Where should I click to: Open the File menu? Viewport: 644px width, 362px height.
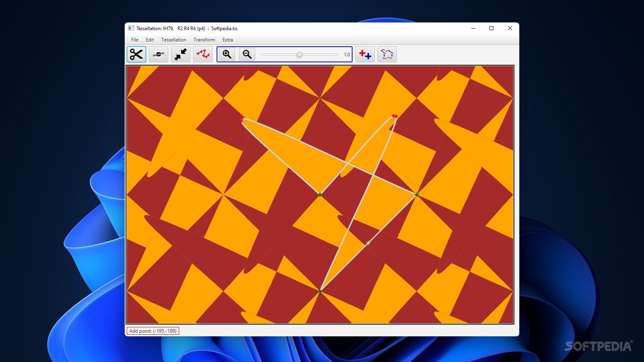click(135, 40)
